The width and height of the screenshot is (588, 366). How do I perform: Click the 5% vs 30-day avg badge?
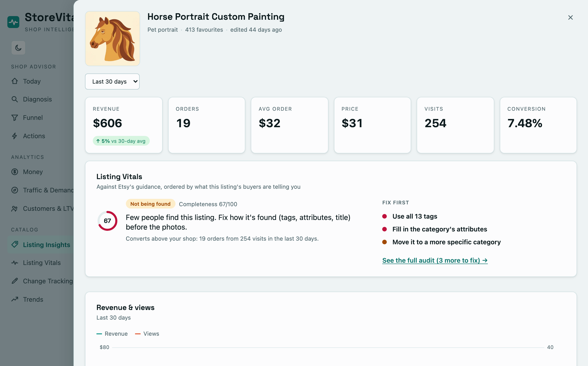tap(121, 141)
